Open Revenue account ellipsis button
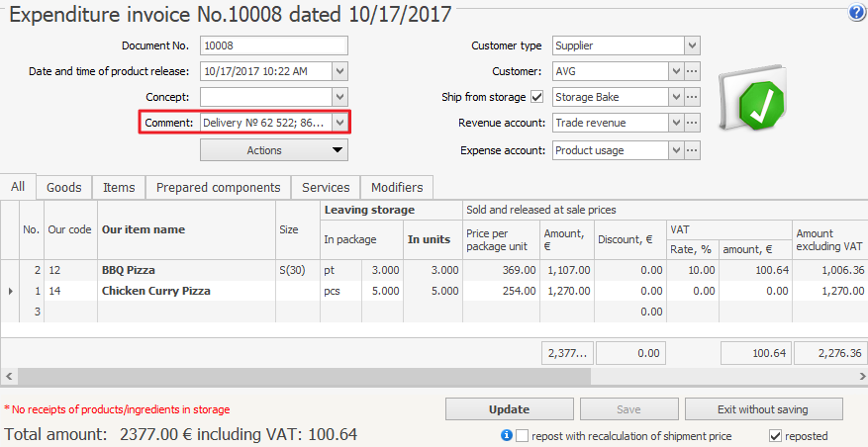This screenshot has width=868, height=447. pos(693,123)
